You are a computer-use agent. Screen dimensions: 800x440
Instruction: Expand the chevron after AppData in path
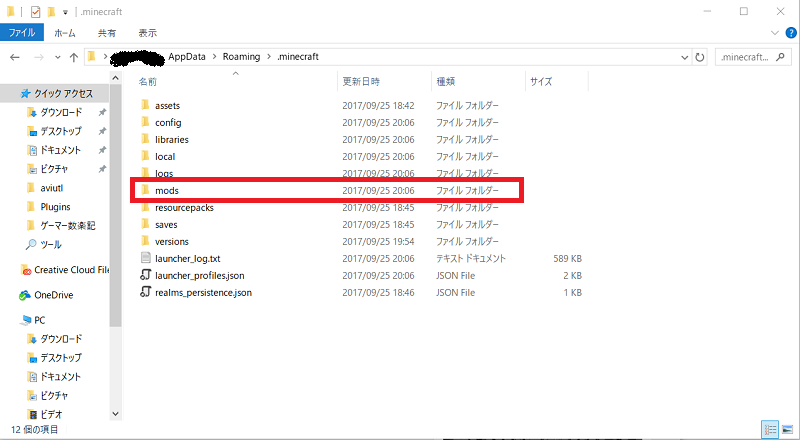[214, 57]
